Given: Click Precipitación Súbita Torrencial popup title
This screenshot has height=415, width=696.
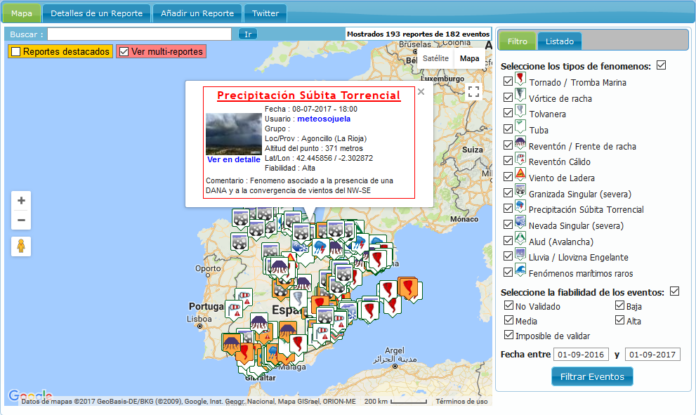Looking at the screenshot, I should (x=308, y=95).
